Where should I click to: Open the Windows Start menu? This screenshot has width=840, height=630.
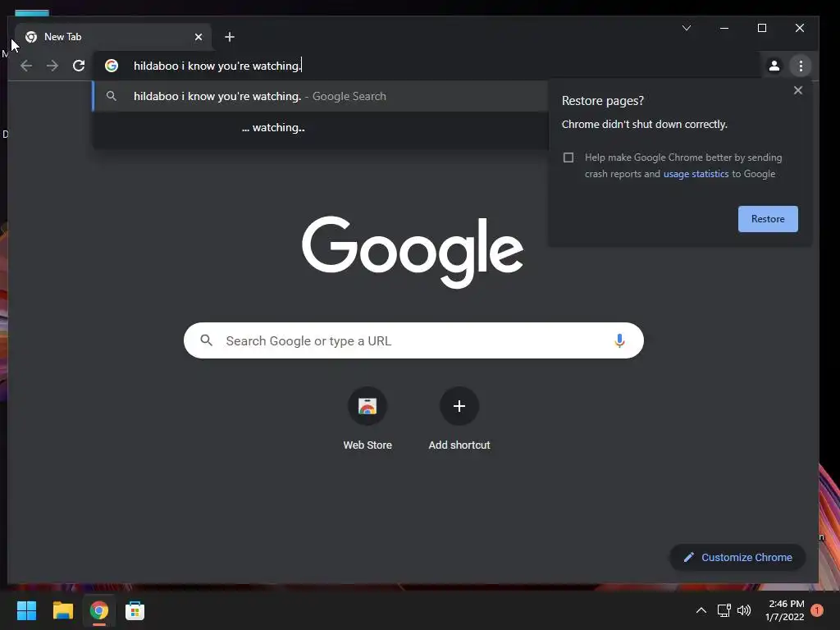[26, 610]
